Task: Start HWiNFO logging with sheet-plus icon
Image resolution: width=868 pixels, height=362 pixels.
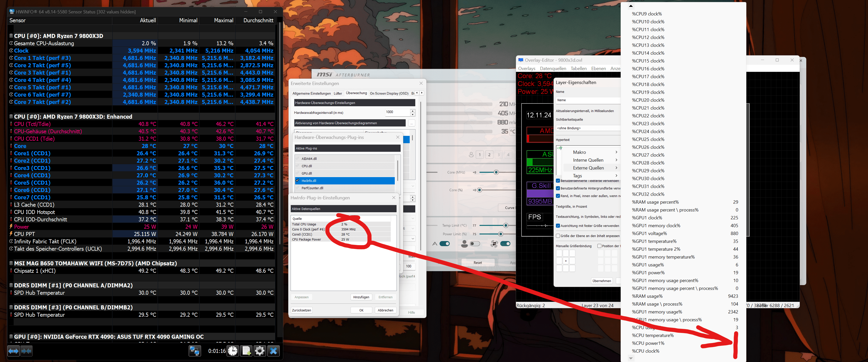Action: tap(246, 351)
